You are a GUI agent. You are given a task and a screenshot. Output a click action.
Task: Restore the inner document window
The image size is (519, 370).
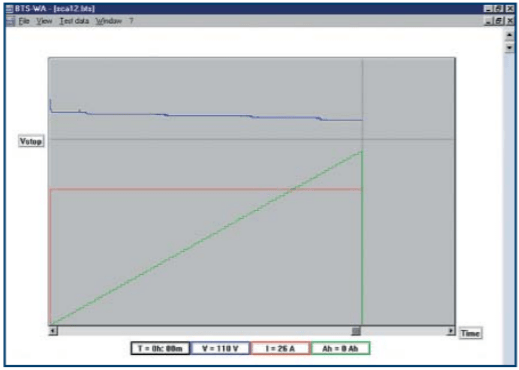pyautogui.click(x=499, y=21)
